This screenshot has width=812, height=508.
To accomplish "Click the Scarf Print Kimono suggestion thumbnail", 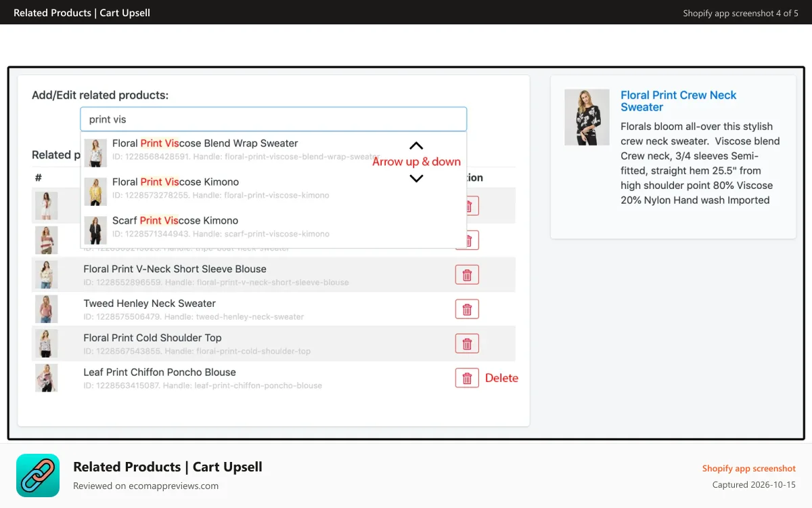I will tap(95, 230).
